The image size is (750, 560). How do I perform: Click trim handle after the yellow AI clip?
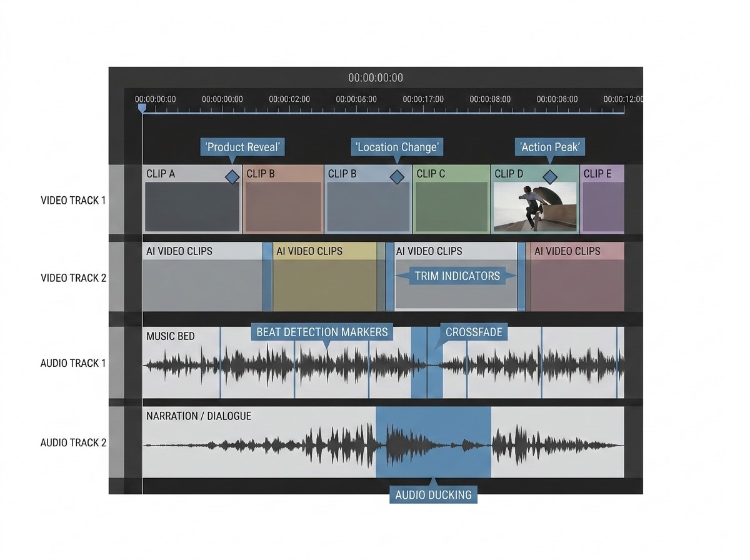point(389,277)
